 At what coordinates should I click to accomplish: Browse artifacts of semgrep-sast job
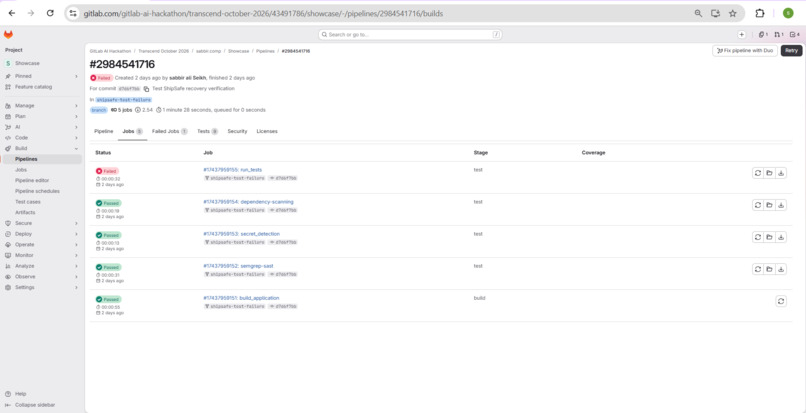click(x=769, y=269)
